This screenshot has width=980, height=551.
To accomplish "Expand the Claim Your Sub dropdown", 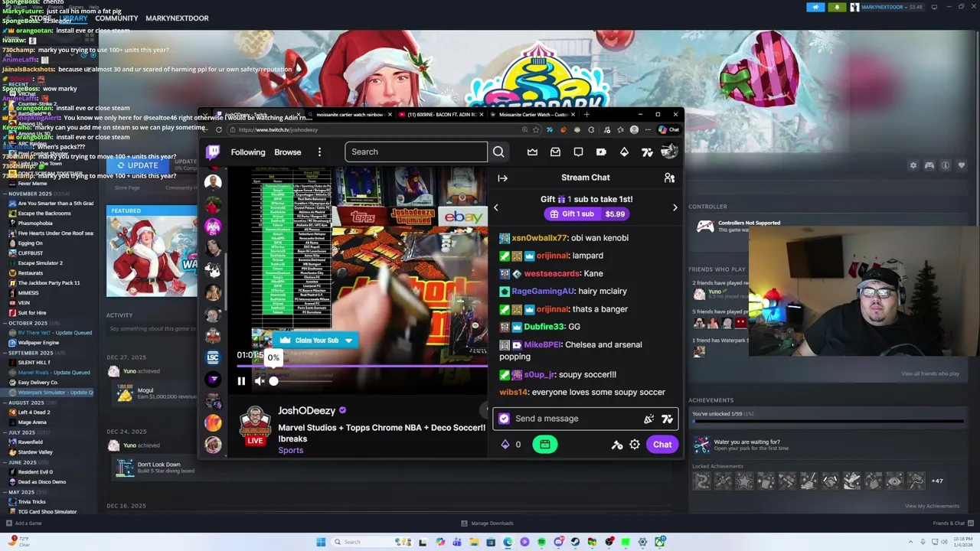I will [348, 341].
